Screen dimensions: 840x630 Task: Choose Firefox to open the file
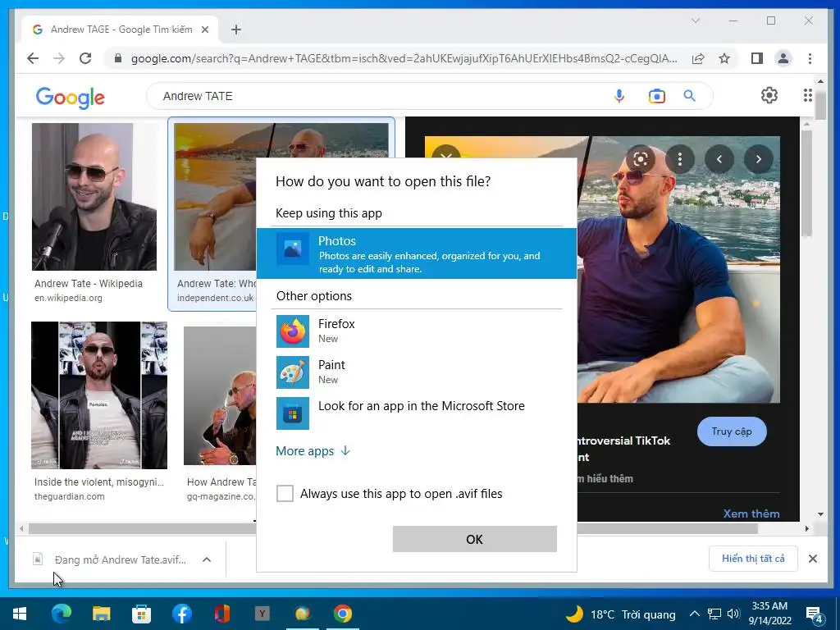416,331
